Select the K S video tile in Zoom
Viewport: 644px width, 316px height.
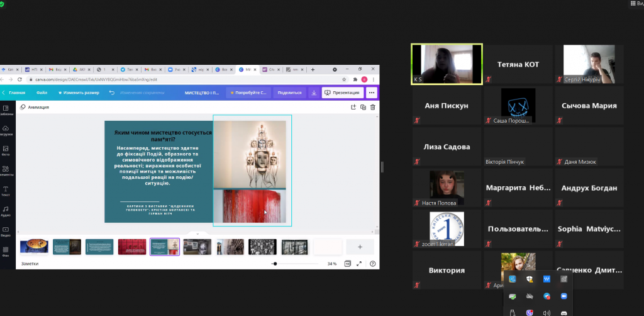click(447, 64)
